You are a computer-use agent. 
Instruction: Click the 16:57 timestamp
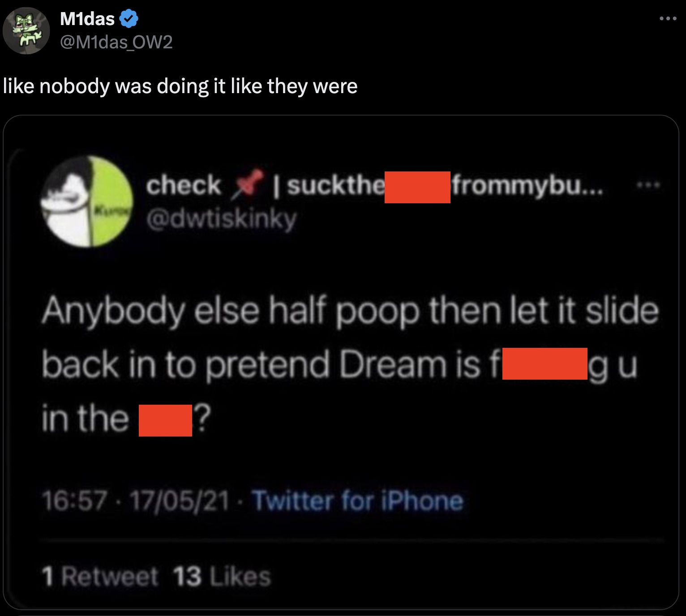click(x=74, y=500)
